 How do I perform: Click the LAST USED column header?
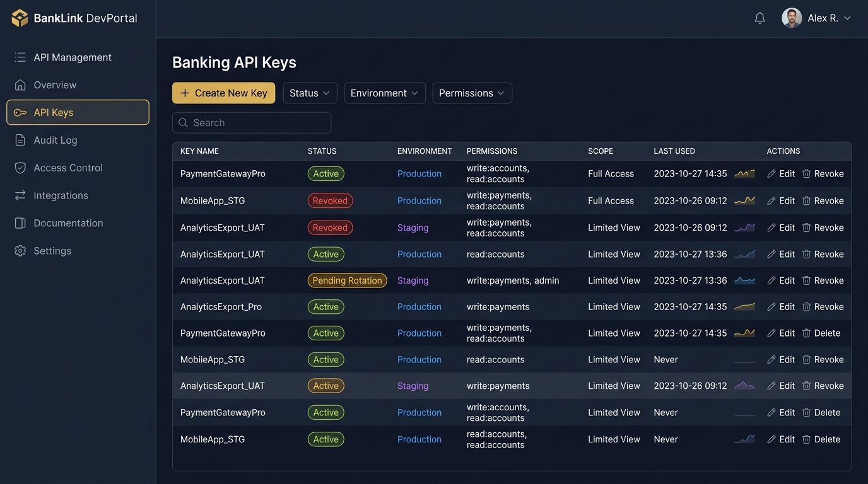point(674,151)
